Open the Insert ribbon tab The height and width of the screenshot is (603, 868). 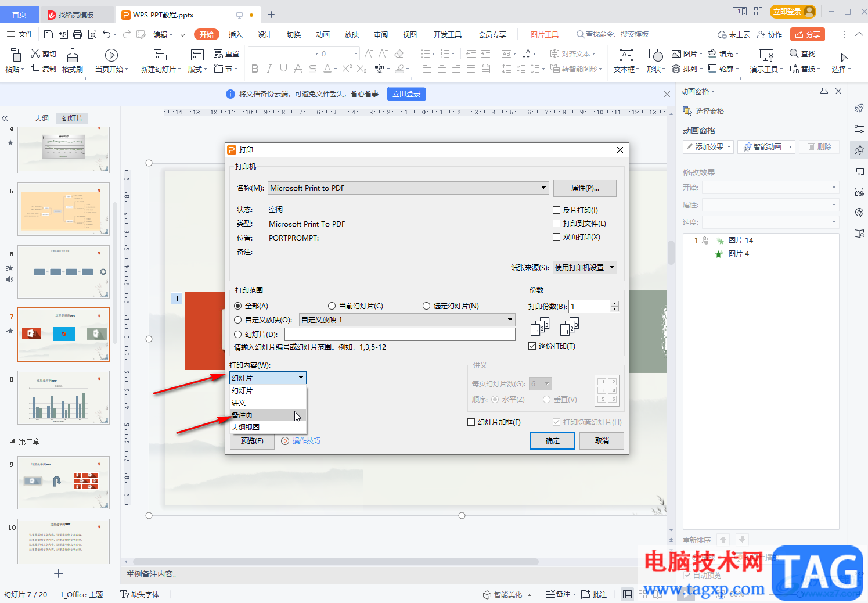pyautogui.click(x=235, y=34)
